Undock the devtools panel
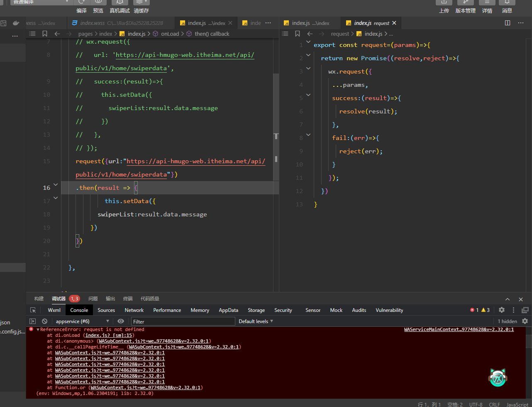 pos(525,310)
